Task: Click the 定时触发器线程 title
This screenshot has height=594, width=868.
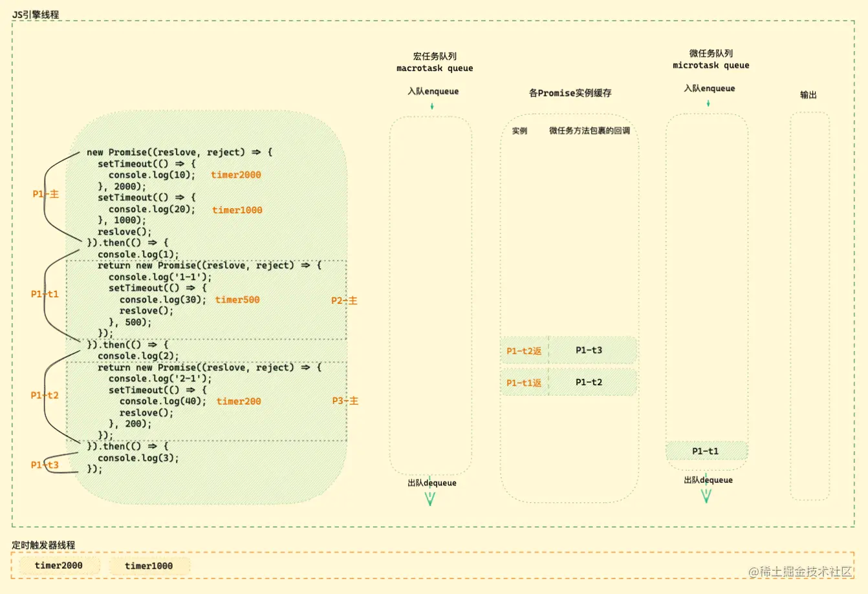Action: [x=43, y=545]
